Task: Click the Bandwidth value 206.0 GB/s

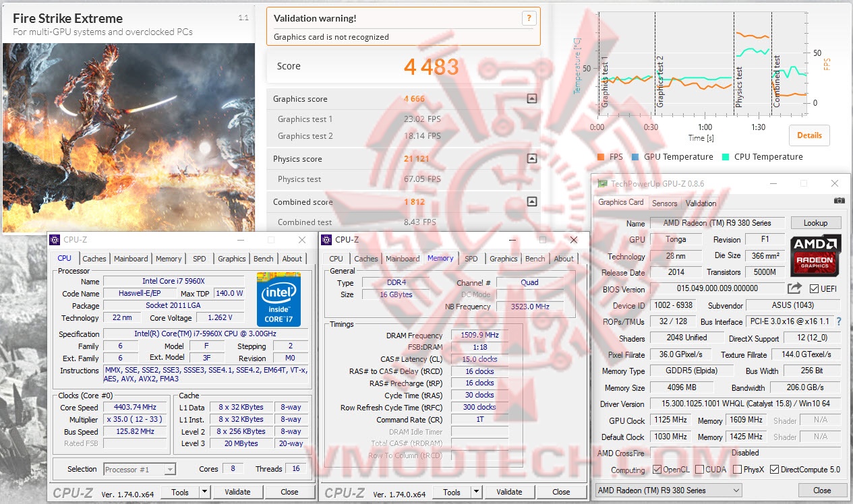Action: click(x=805, y=387)
